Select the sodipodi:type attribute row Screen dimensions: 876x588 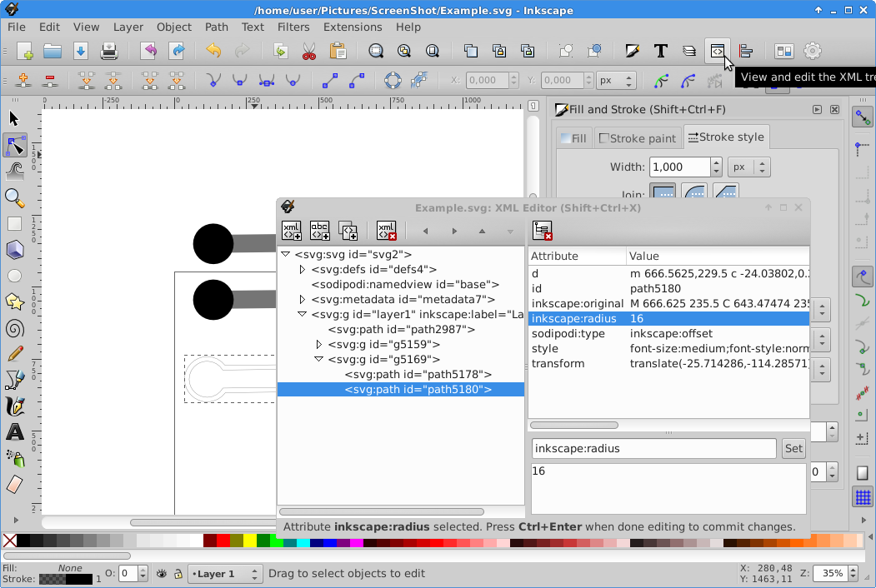[668, 334]
